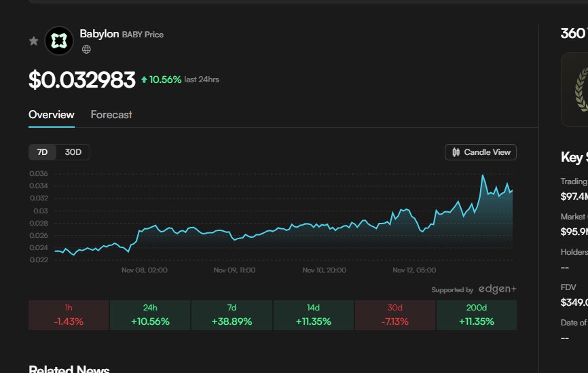
Task: Open the globe website icon under Babylon
Action: [x=86, y=49]
